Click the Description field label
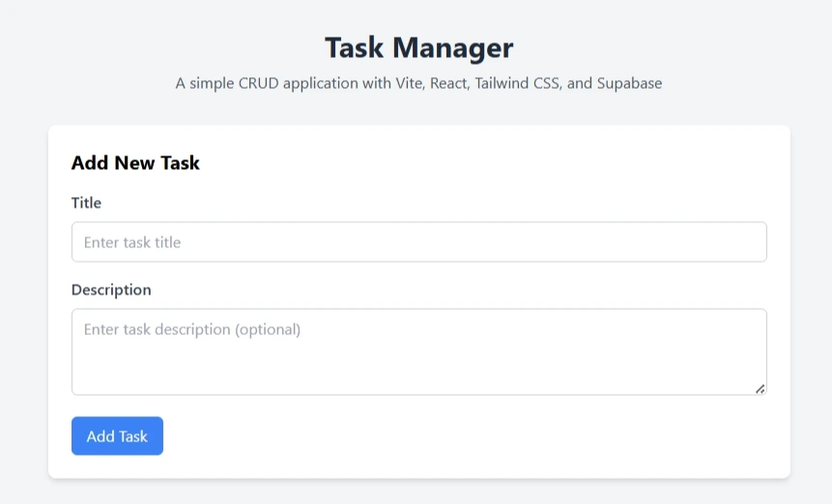 (x=111, y=290)
